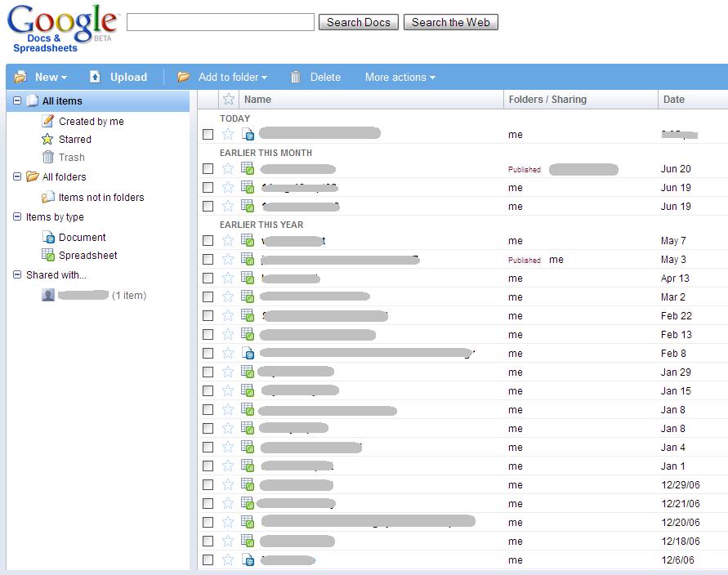Select Items not in folders
728x575 pixels.
101,197
